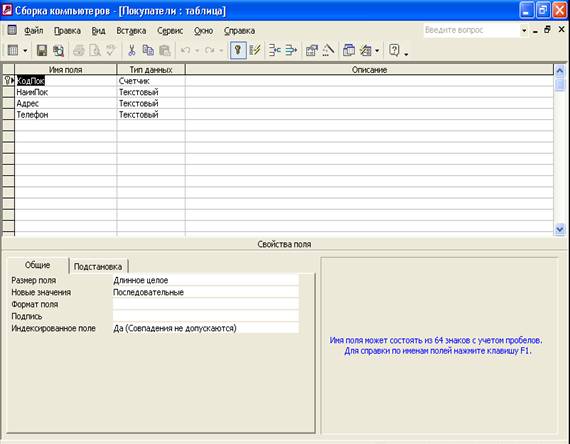Click the scroll down arrow of field grid
570x444 pixels.
pos(559,229)
